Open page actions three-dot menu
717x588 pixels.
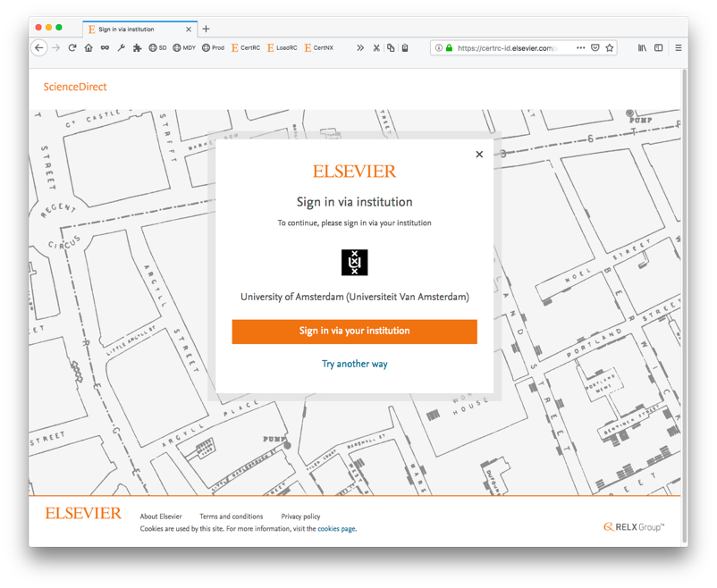pyautogui.click(x=581, y=47)
